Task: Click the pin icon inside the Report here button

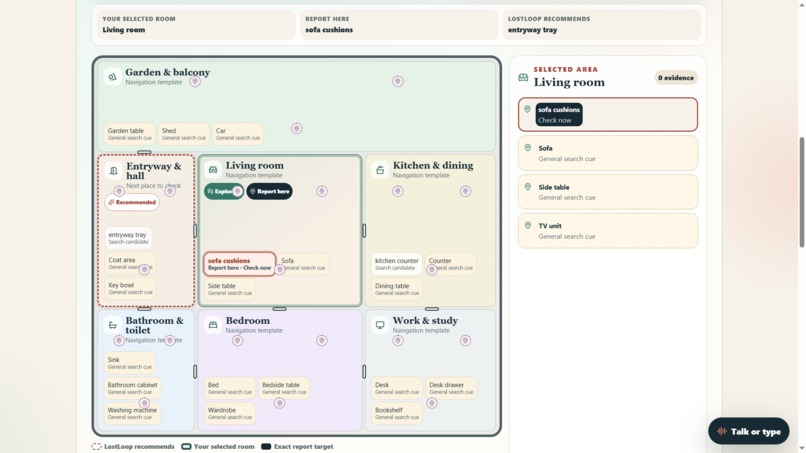Action: (252, 191)
